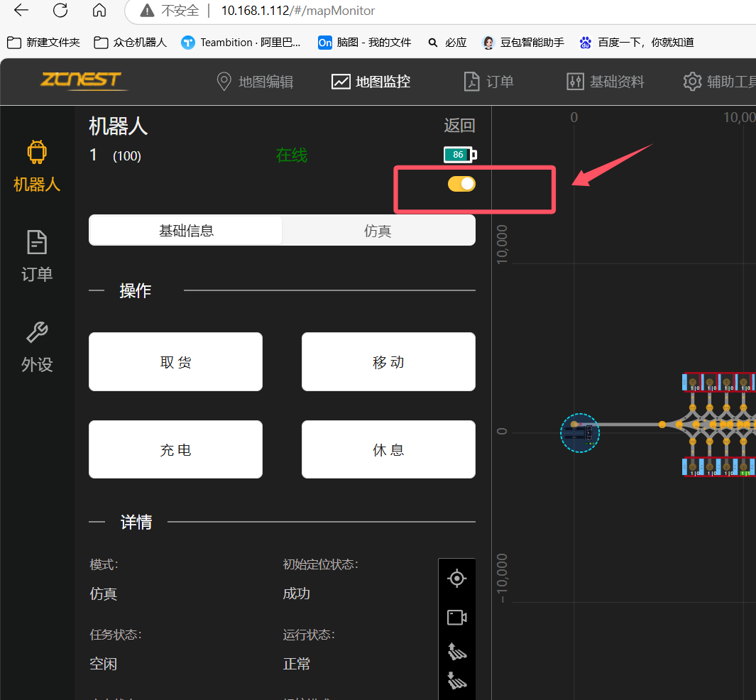Image resolution: width=756 pixels, height=700 pixels.
Task: Open the 辅助工具 gear menu
Action: point(719,82)
